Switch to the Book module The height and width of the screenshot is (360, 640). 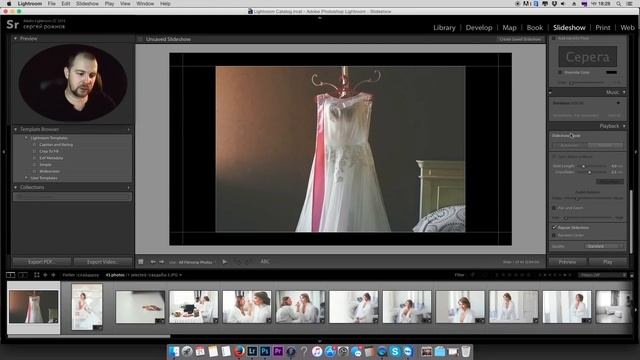click(535, 28)
